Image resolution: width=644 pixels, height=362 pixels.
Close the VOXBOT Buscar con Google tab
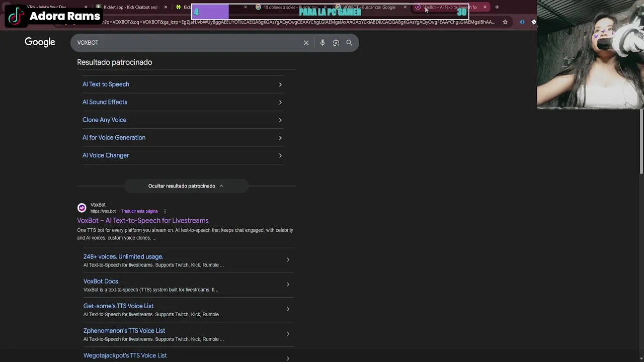tap(405, 7)
